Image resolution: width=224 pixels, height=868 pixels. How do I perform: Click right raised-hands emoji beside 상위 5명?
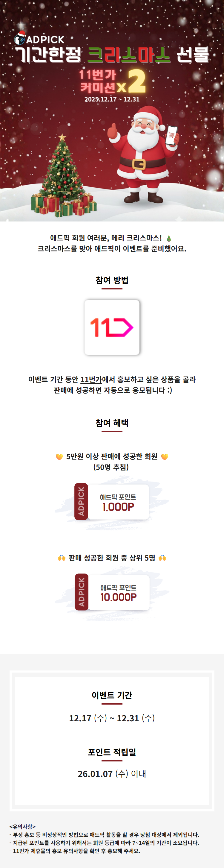pyautogui.click(x=162, y=558)
